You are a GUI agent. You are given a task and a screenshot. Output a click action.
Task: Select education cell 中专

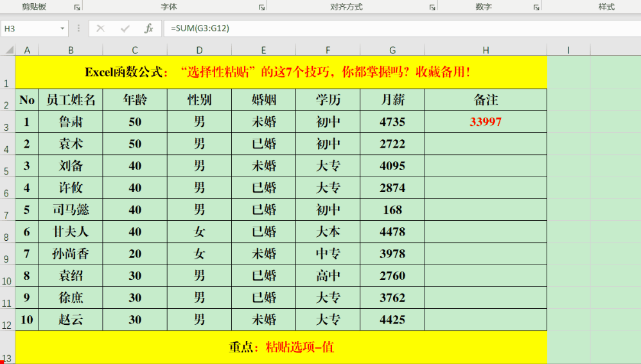(x=328, y=254)
